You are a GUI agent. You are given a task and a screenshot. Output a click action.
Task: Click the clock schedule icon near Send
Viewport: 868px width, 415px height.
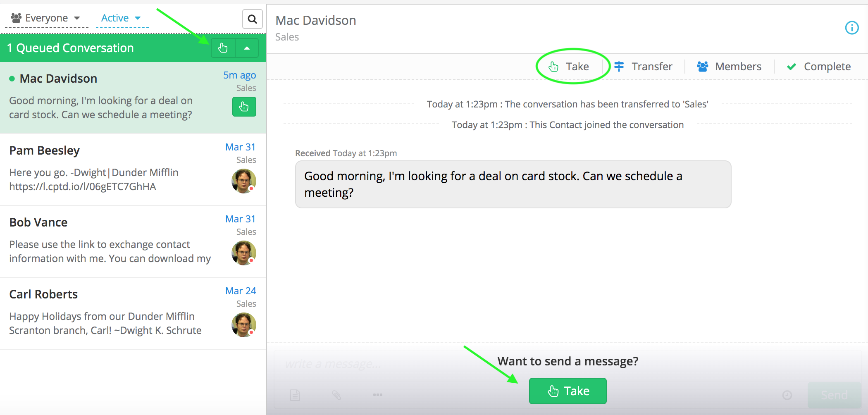coord(787,395)
